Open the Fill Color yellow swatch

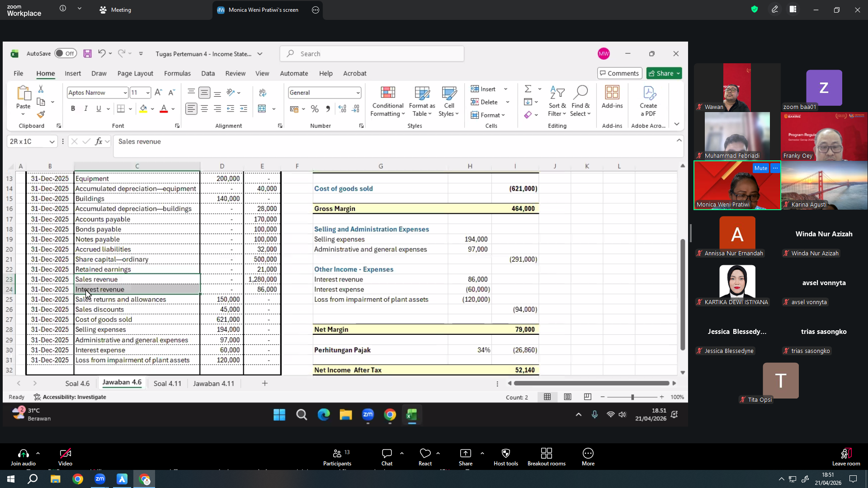tap(143, 109)
